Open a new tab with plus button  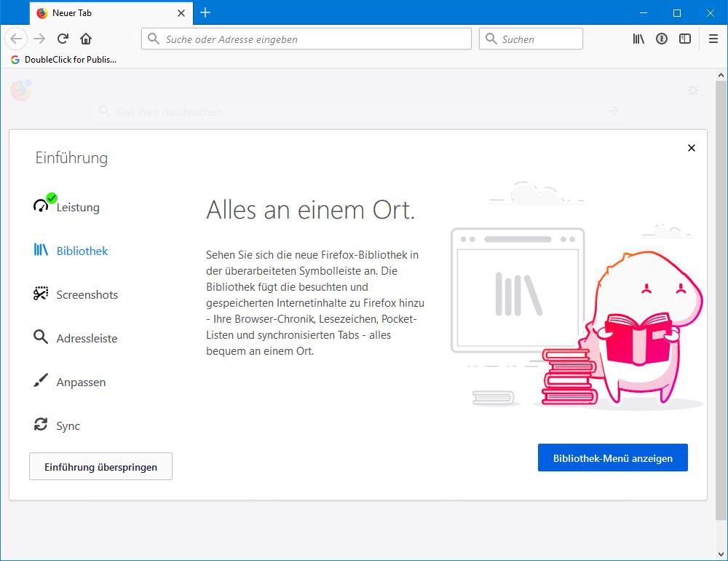(x=205, y=12)
